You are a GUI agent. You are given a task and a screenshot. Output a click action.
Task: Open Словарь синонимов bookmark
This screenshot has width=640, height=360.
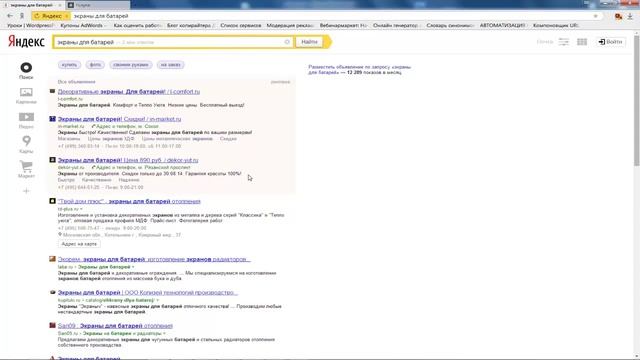click(x=450, y=25)
